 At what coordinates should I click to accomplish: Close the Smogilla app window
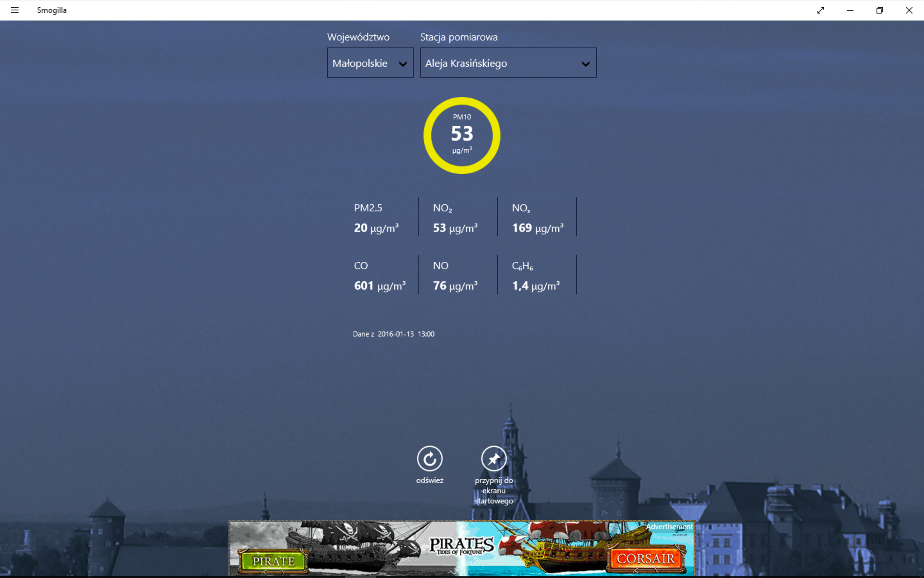point(909,10)
